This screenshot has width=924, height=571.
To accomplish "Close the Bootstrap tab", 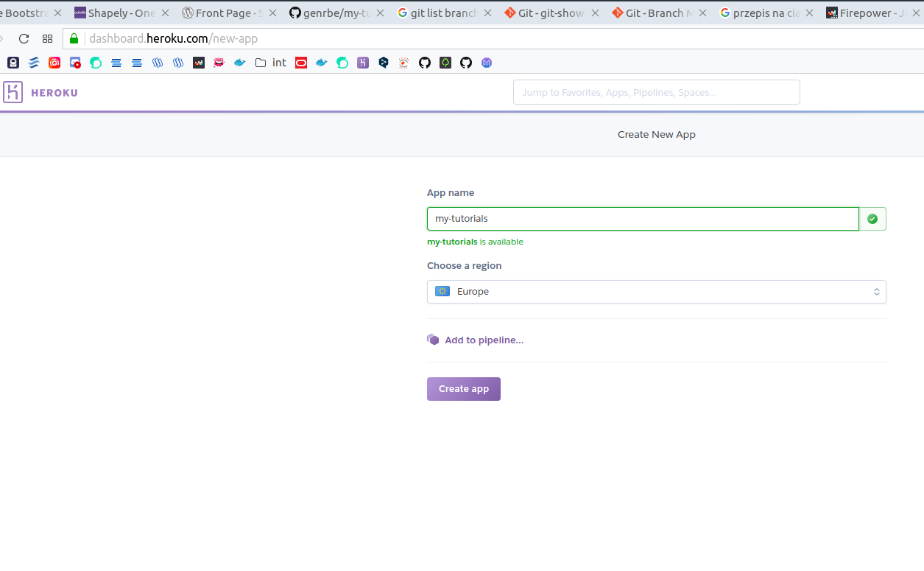I will coord(57,13).
